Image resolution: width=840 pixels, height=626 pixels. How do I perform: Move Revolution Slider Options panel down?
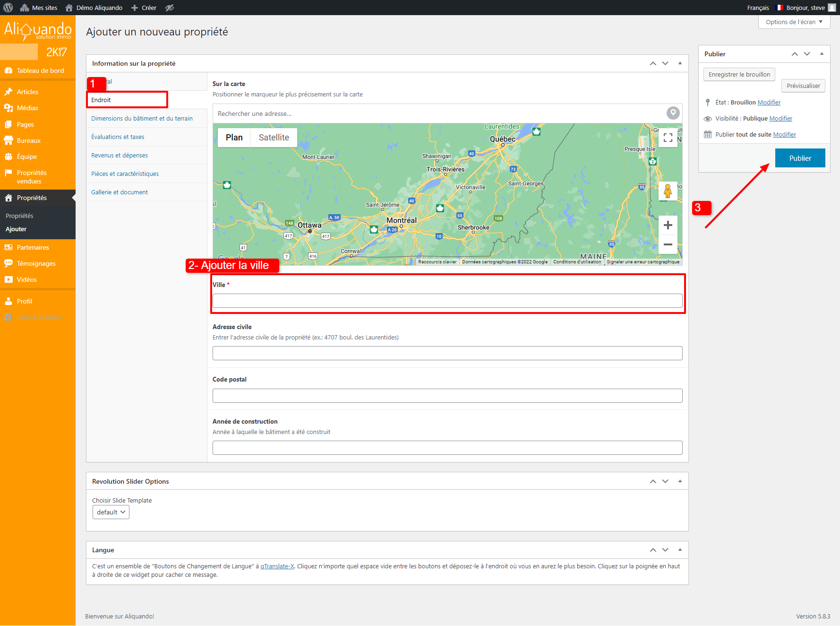tap(665, 481)
